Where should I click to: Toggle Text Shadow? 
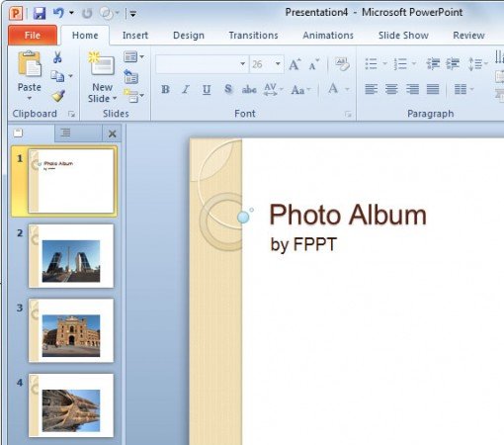(x=228, y=89)
